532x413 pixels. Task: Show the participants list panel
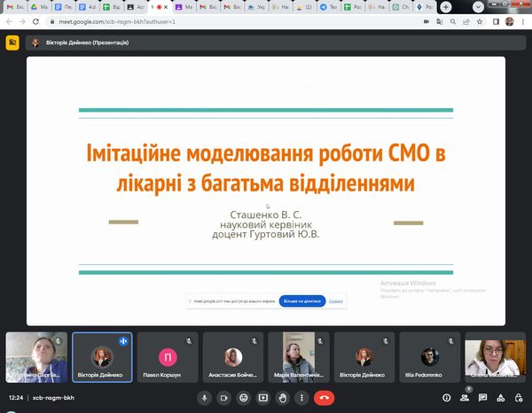[465, 398]
